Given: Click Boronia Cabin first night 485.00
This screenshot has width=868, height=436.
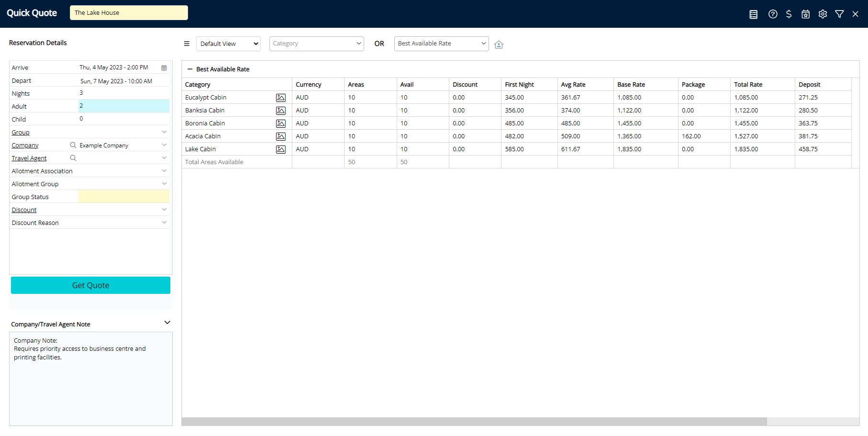Looking at the screenshot, I should (514, 123).
